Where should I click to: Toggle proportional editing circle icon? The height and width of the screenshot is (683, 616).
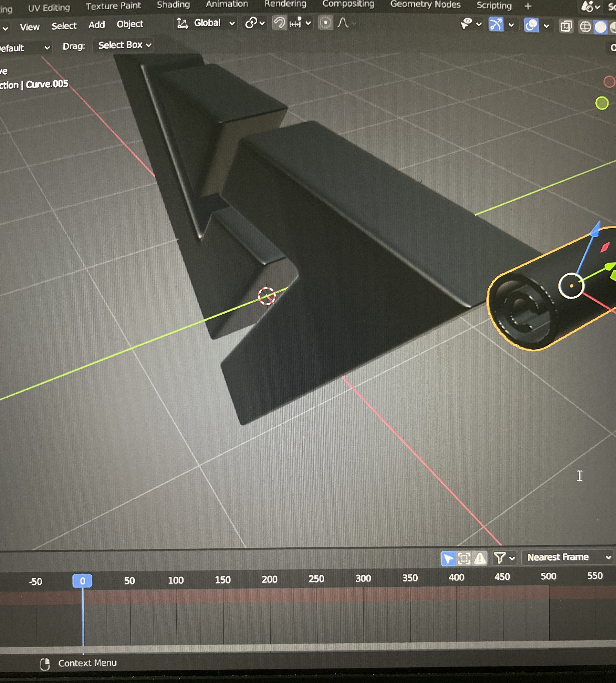325,23
